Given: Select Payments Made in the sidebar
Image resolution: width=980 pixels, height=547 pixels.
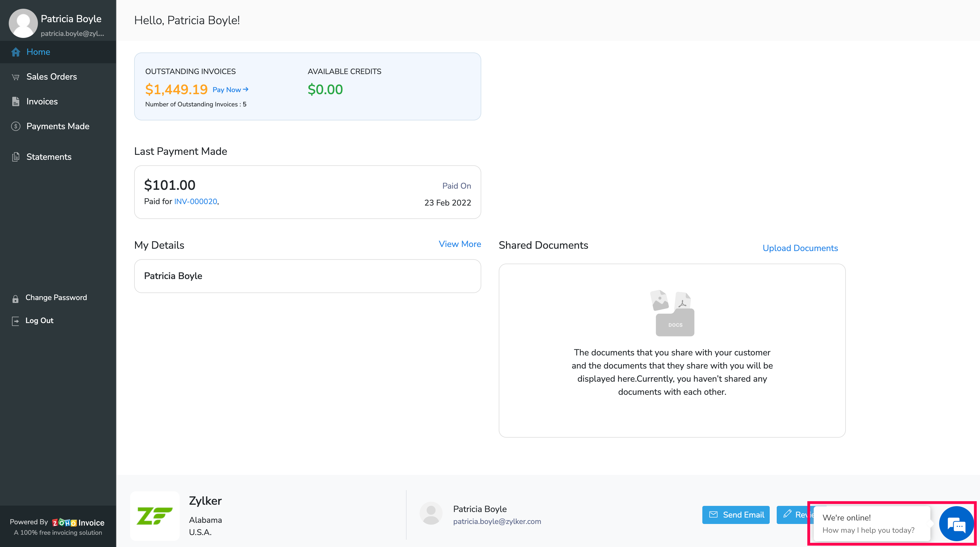Looking at the screenshot, I should [58, 126].
